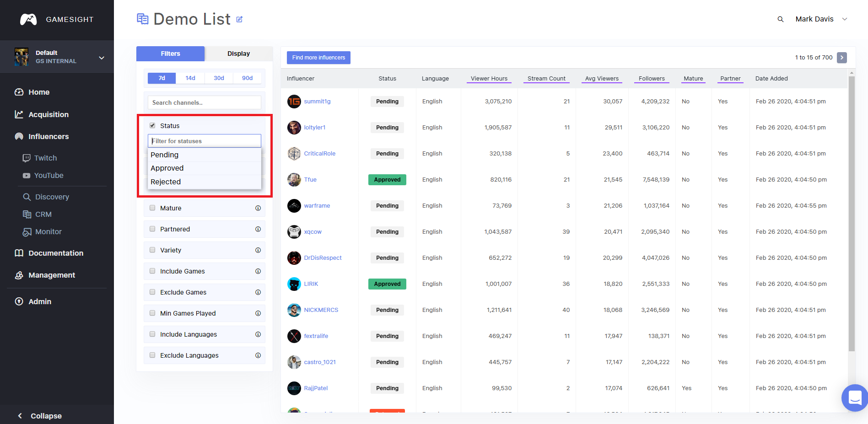
Task: Click the Acquisition chart icon
Action: click(x=19, y=114)
